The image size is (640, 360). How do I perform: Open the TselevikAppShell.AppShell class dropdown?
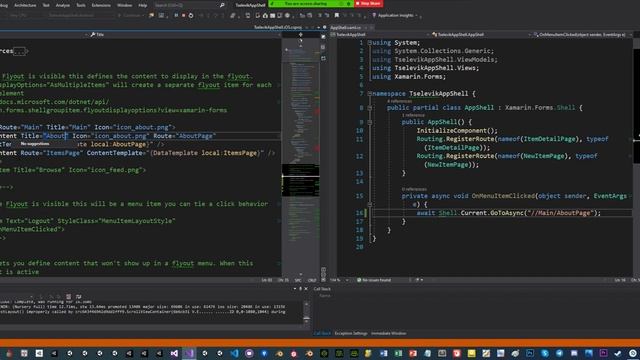tap(481, 35)
